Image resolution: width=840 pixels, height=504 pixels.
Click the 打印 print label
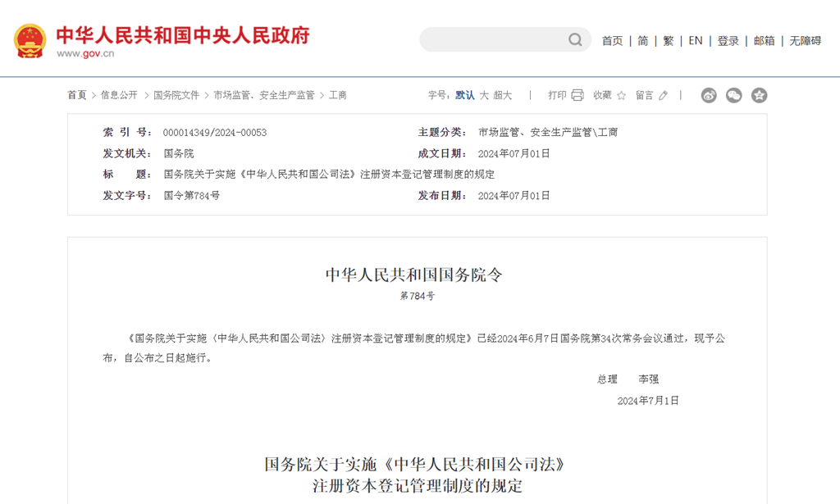tap(557, 95)
